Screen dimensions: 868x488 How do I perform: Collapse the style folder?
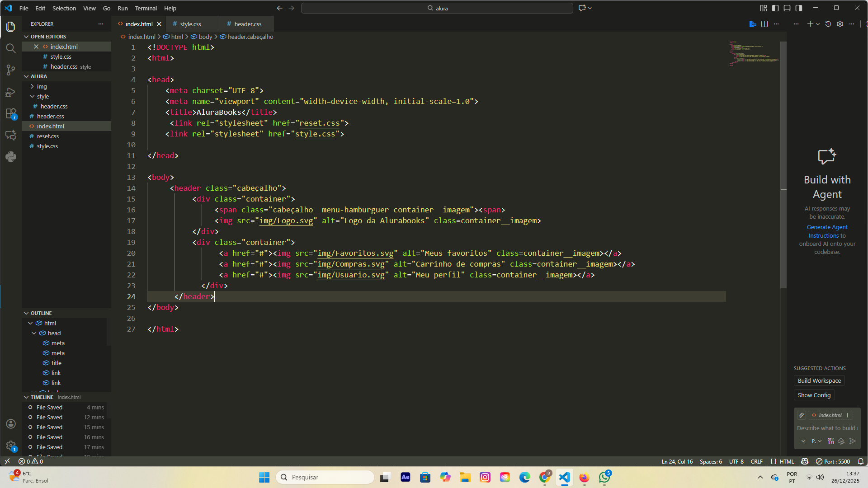(x=43, y=96)
